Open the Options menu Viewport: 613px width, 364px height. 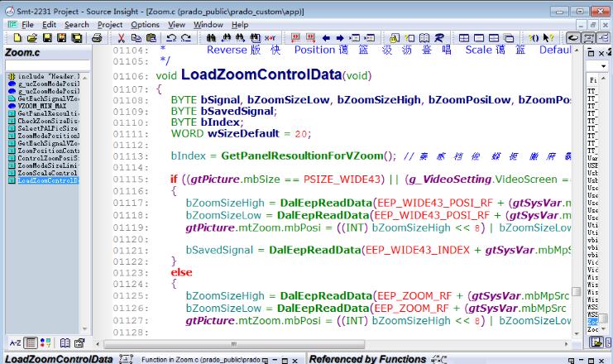pos(145,26)
